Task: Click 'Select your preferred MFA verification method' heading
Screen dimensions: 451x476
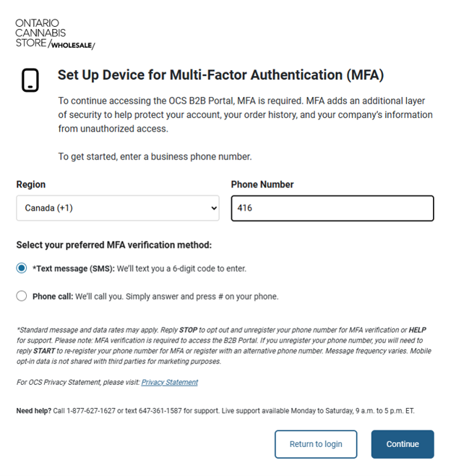Action: (114, 245)
